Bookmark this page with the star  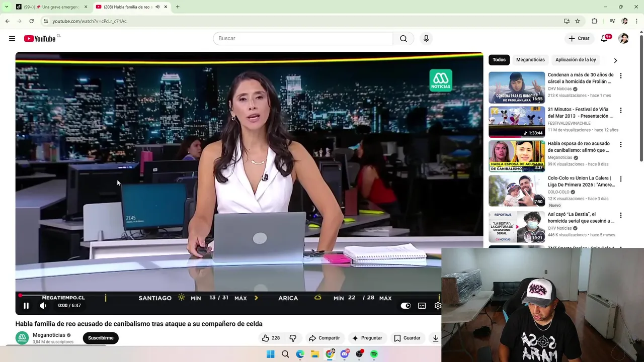578,21
